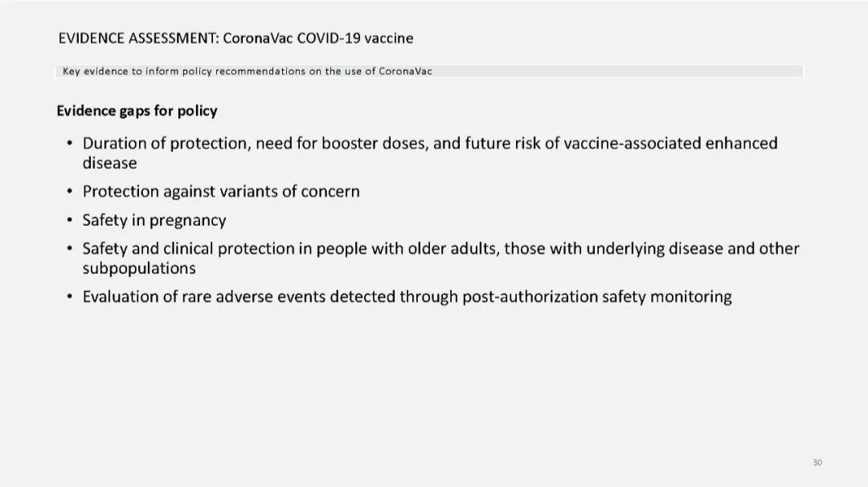Viewport: 868px width, 487px height.
Task: Click the bullet dot before 'Safety in pregnancy'
Action: (x=69, y=220)
